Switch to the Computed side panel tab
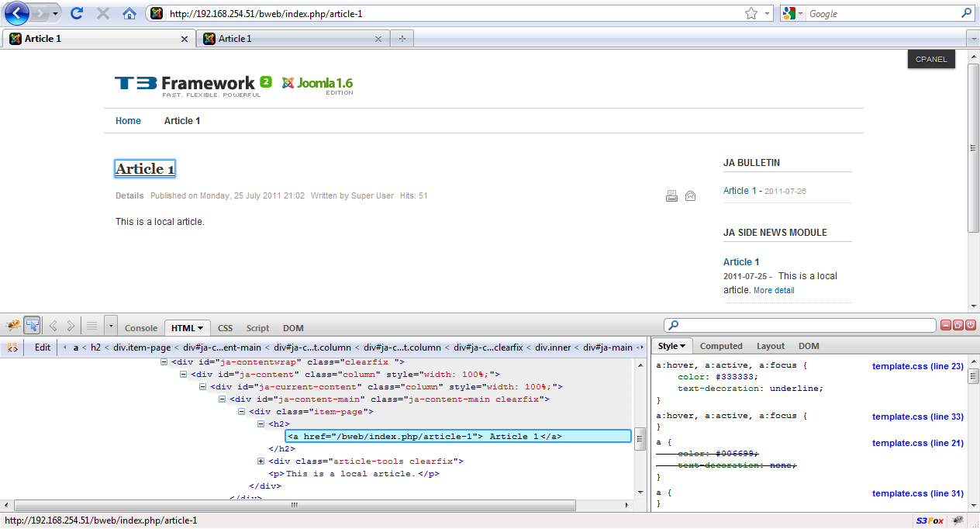The image size is (980, 529). pyautogui.click(x=721, y=347)
